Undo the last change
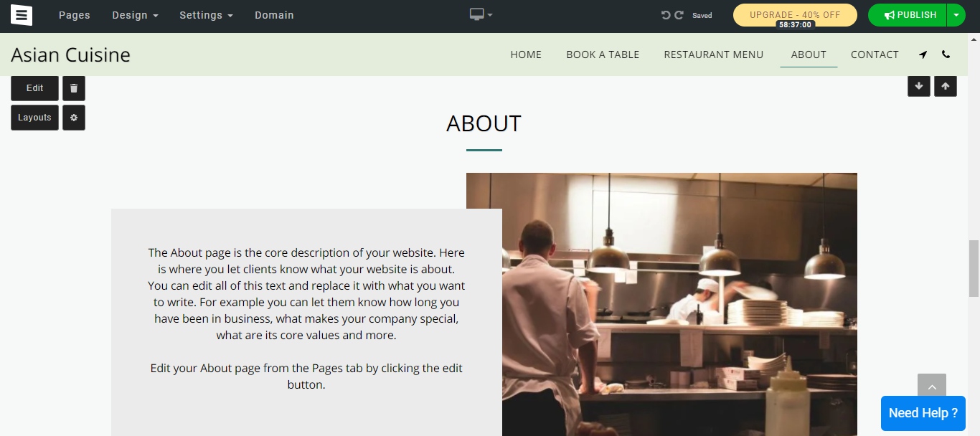 click(666, 15)
